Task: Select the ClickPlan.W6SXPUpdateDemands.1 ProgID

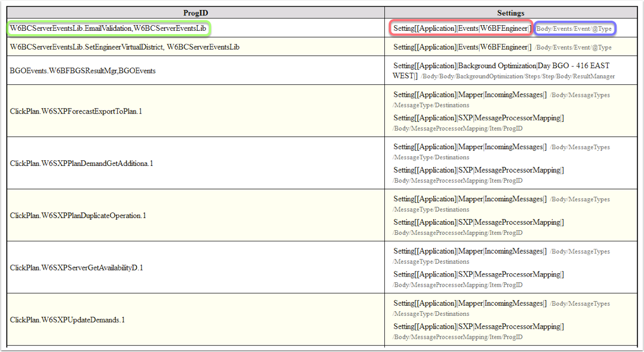Action: pyautogui.click(x=68, y=320)
